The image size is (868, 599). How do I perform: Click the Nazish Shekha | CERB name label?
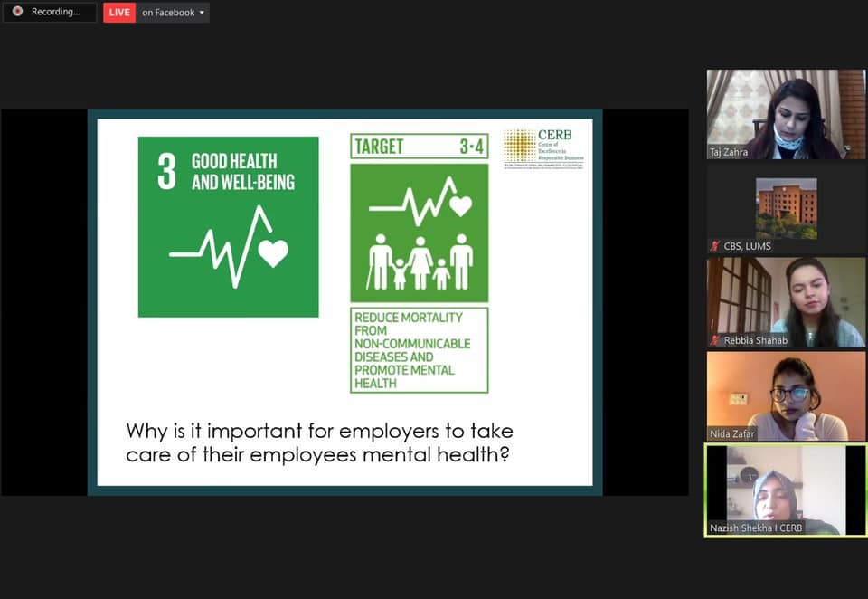756,528
